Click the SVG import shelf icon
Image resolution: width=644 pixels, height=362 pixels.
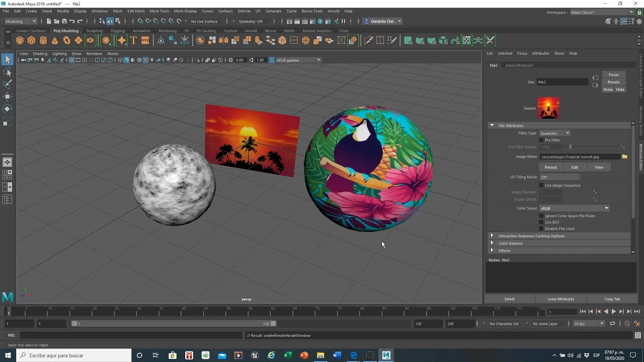click(x=145, y=40)
